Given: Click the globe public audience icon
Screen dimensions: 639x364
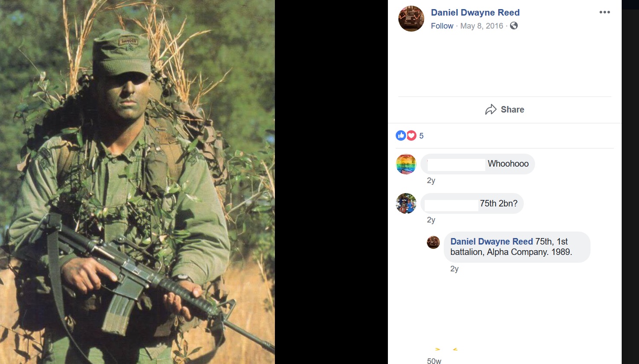Looking at the screenshot, I should click(x=514, y=26).
